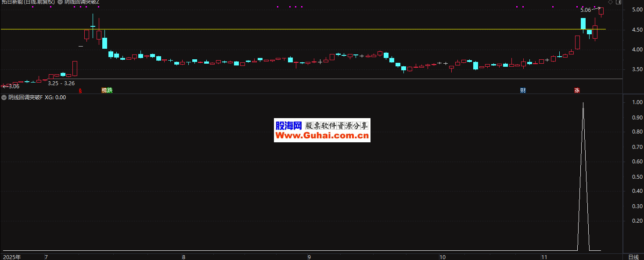Screen dimensions: 644x260
Task: Click the red S marker below candles
Action: click(x=80, y=90)
